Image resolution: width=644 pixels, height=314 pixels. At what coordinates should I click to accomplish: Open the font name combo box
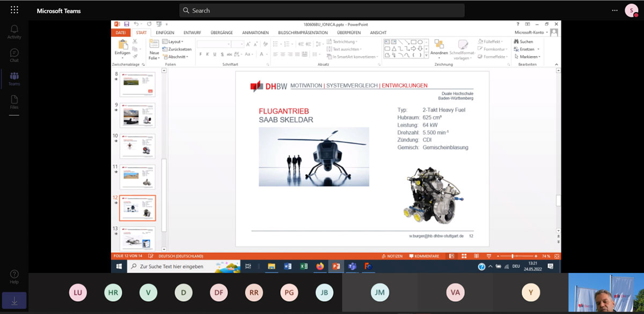point(214,44)
